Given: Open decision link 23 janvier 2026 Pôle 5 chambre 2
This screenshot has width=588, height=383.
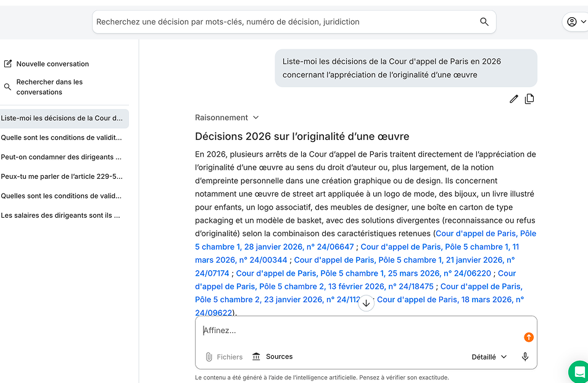Looking at the screenshot, I should pyautogui.click(x=278, y=300).
